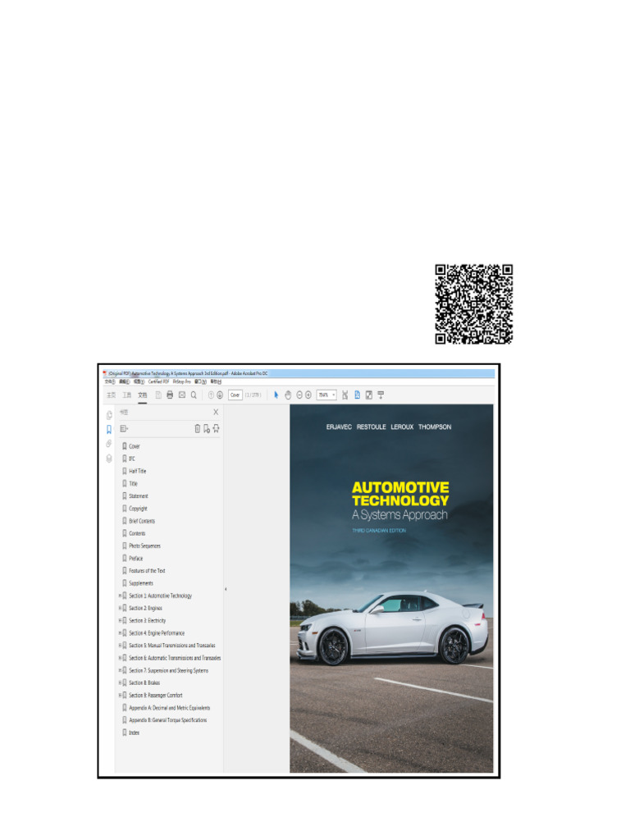This screenshot has height=840, width=630.
Task: Go to previous page arrow
Action: pyautogui.click(x=211, y=395)
